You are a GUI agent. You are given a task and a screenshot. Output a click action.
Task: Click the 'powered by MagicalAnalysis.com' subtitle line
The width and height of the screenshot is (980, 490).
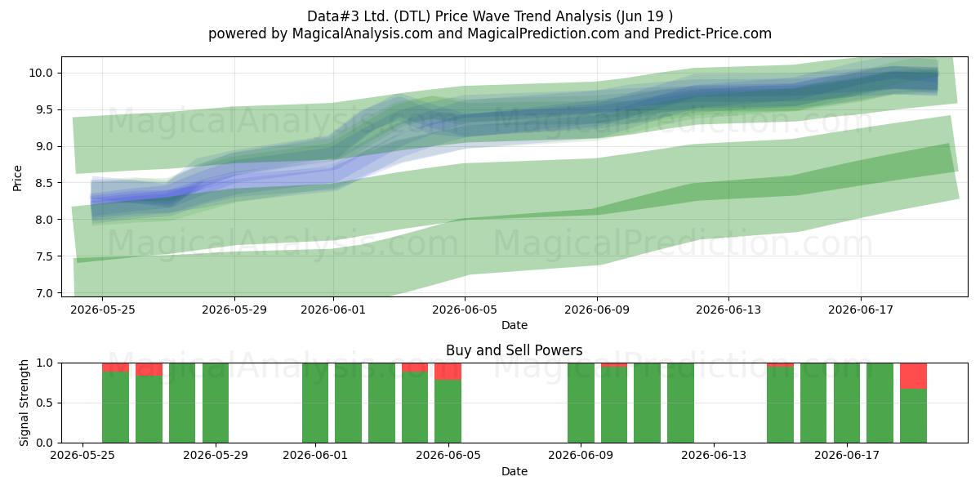coord(490,33)
